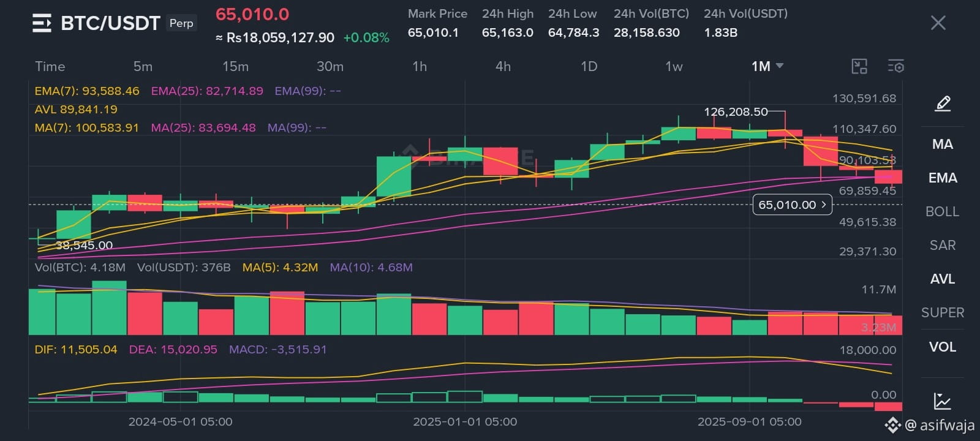Click the 11.7M volume axis label
Screen dimensions: 980x441
[878, 290]
